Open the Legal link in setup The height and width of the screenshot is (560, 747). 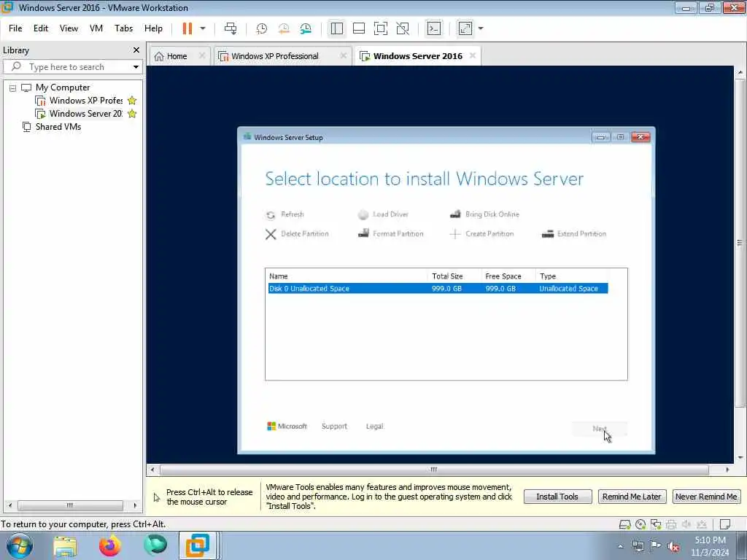point(374,426)
